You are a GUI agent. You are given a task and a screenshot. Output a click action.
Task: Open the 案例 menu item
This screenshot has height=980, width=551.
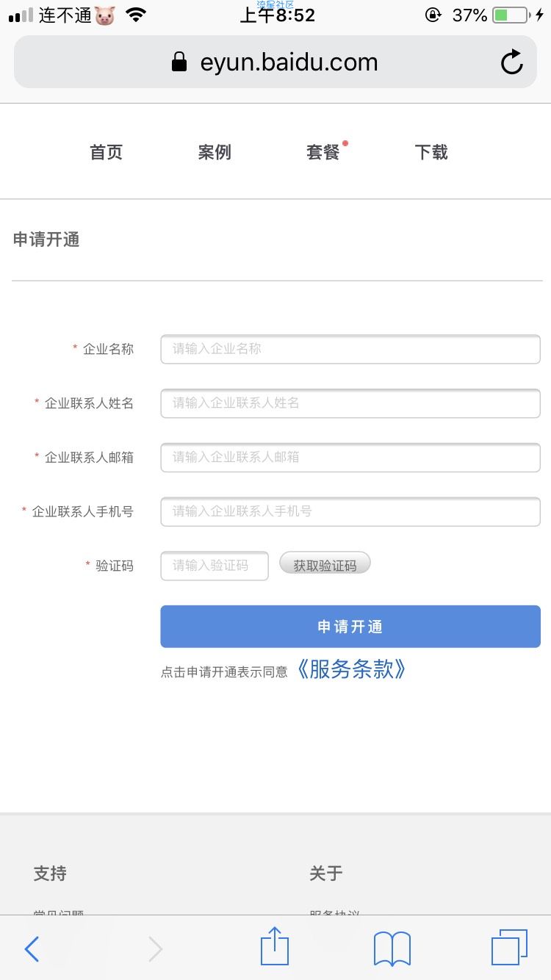tap(215, 152)
